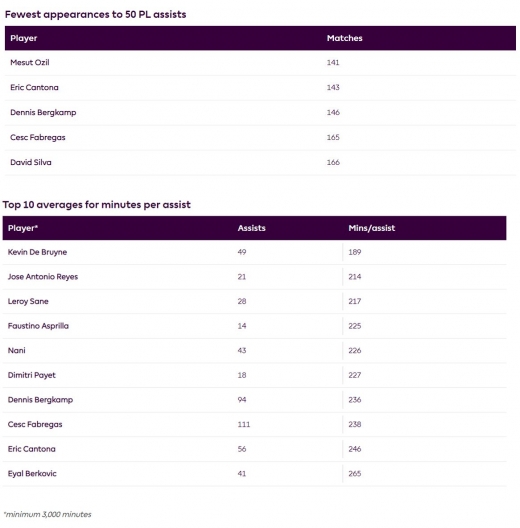The width and height of the screenshot is (520, 528).
Task: Click David Silva row name
Action: tap(31, 162)
